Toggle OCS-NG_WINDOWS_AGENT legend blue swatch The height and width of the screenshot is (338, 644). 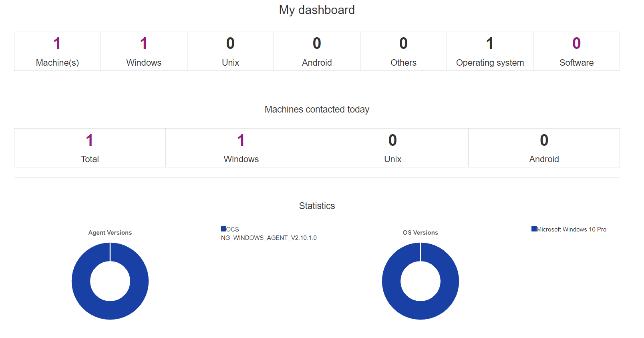[223, 229]
